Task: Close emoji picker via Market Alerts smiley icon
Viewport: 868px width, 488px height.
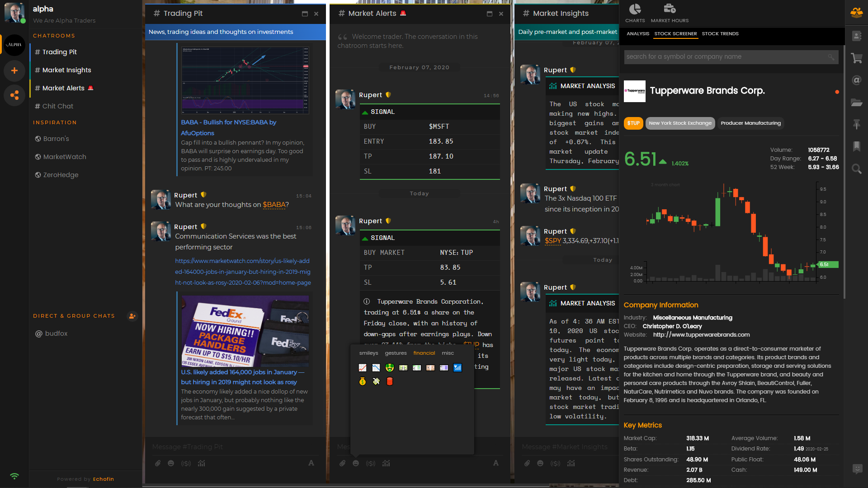Action: click(x=356, y=463)
